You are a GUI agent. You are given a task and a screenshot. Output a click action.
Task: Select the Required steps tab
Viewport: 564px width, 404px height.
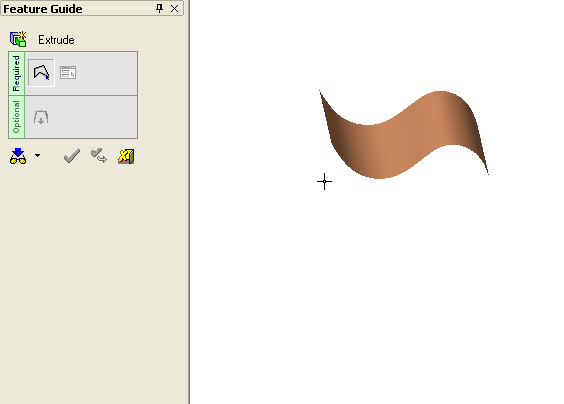pyautogui.click(x=16, y=73)
